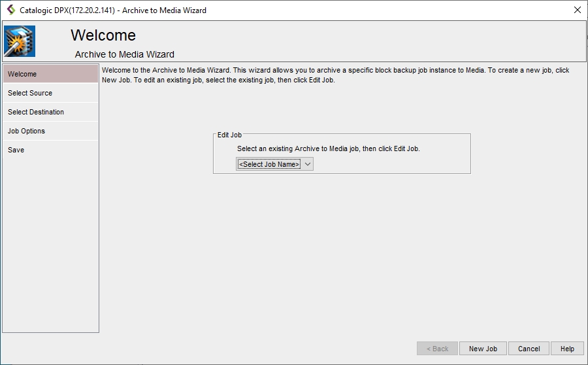The image size is (588, 365).
Task: Go to the Select Source step
Action: [x=50, y=93]
